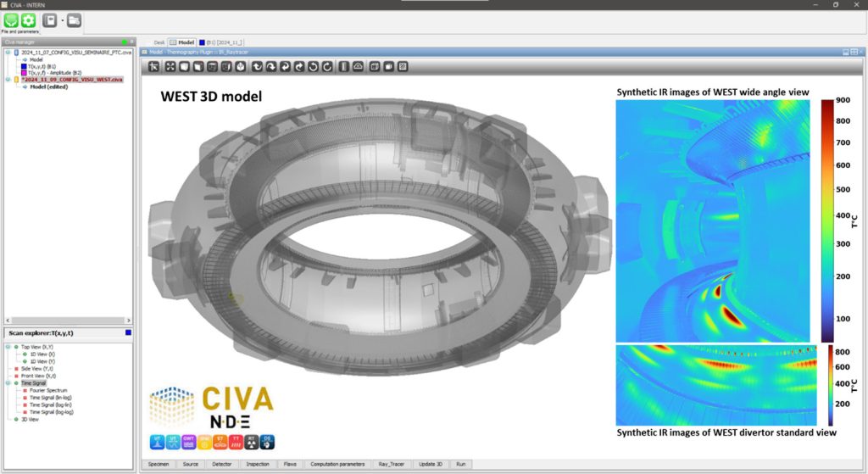Click the green download icon in top toolbar
This screenshot has width=868, height=474.
(x=10, y=20)
